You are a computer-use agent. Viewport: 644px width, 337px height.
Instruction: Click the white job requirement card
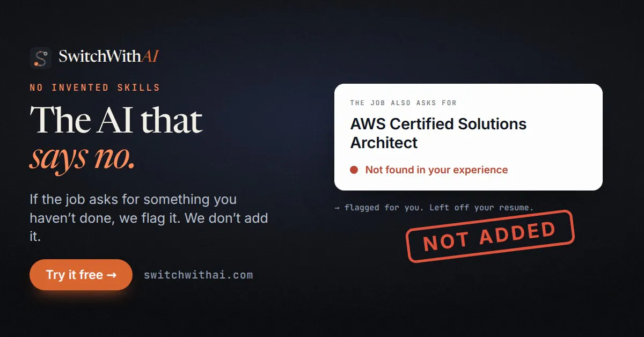[469, 137]
